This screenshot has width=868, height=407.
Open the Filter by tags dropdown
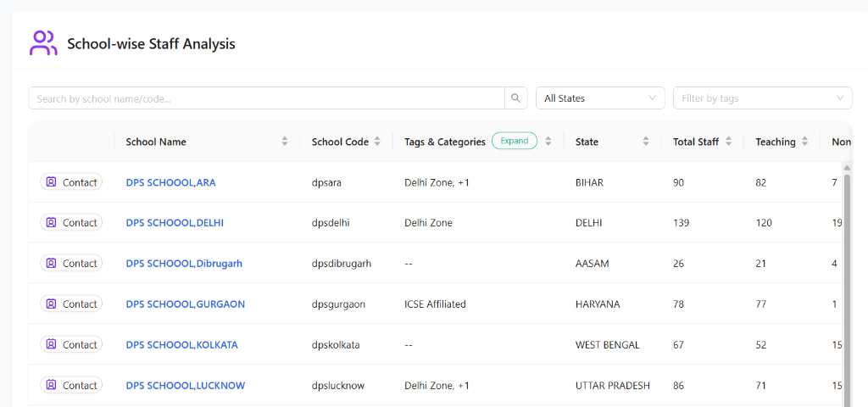coord(762,98)
